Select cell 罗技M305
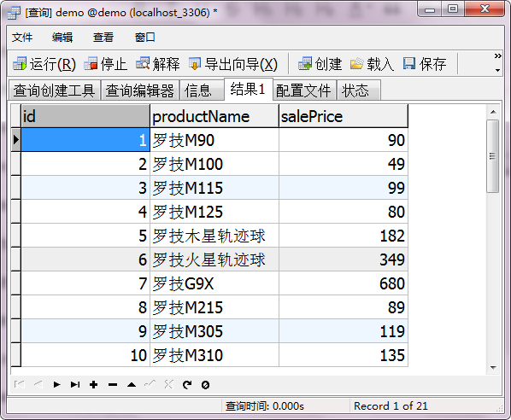The height and width of the screenshot is (420, 511). (214, 331)
